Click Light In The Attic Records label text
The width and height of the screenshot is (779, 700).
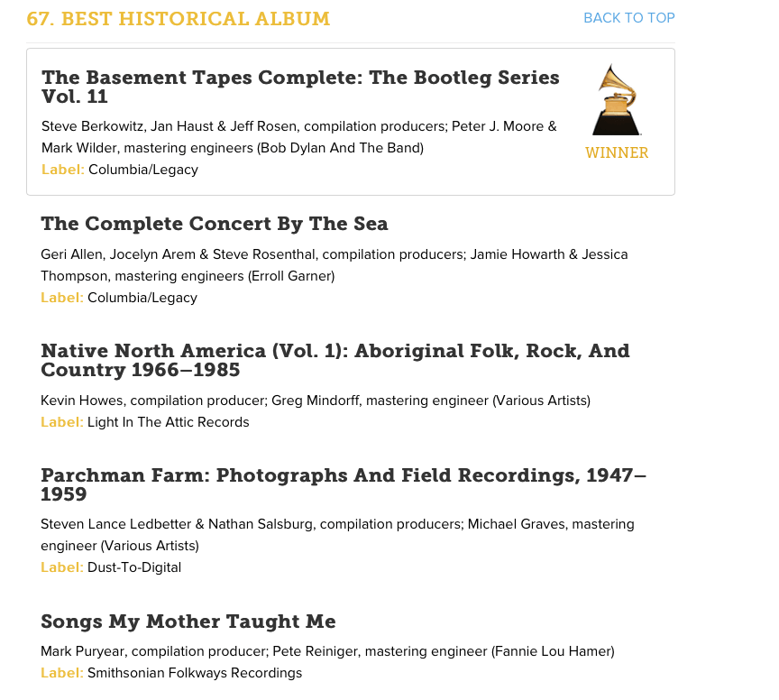click(x=169, y=422)
